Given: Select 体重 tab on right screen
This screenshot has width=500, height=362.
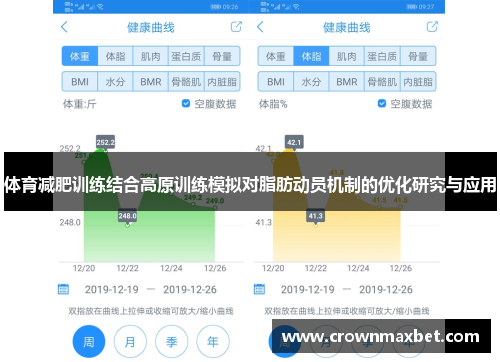Looking at the screenshot, I should tap(276, 56).
